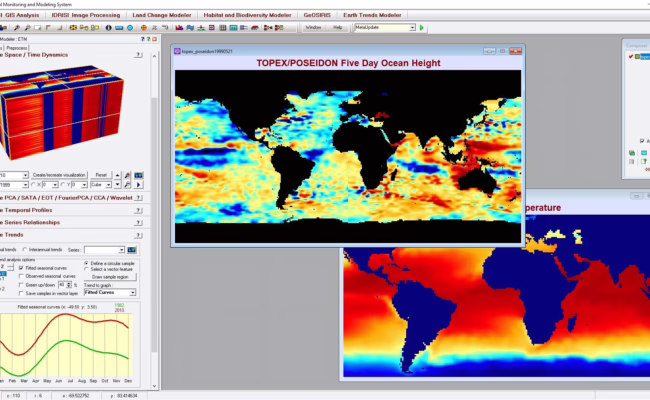The width and height of the screenshot is (650, 400).
Task: Click Create/recreate visualization button
Action: 59,175
